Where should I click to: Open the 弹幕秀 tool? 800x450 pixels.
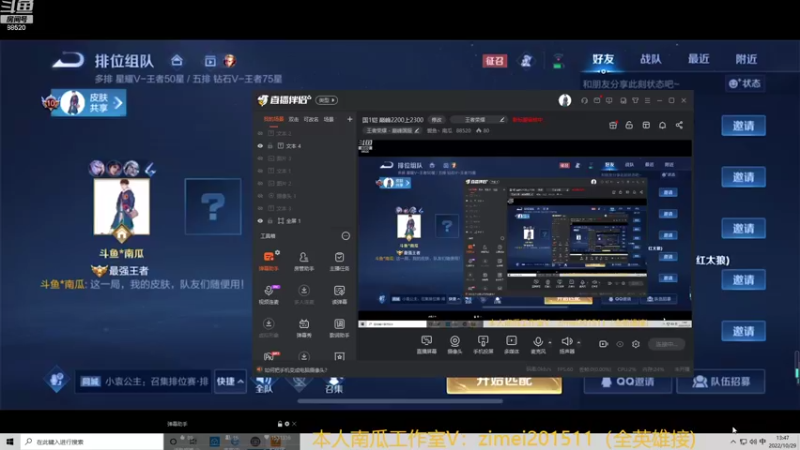click(304, 328)
